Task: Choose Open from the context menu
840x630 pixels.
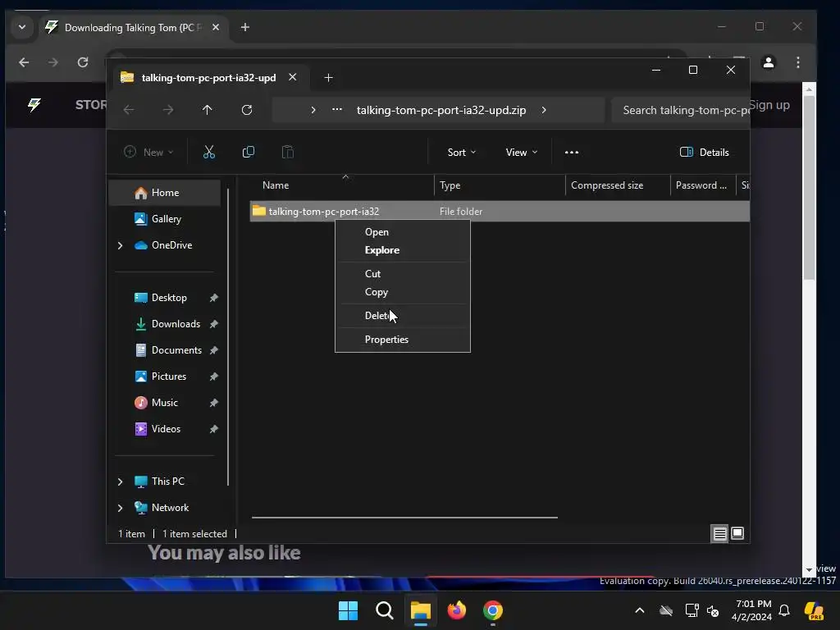Action: click(x=377, y=232)
